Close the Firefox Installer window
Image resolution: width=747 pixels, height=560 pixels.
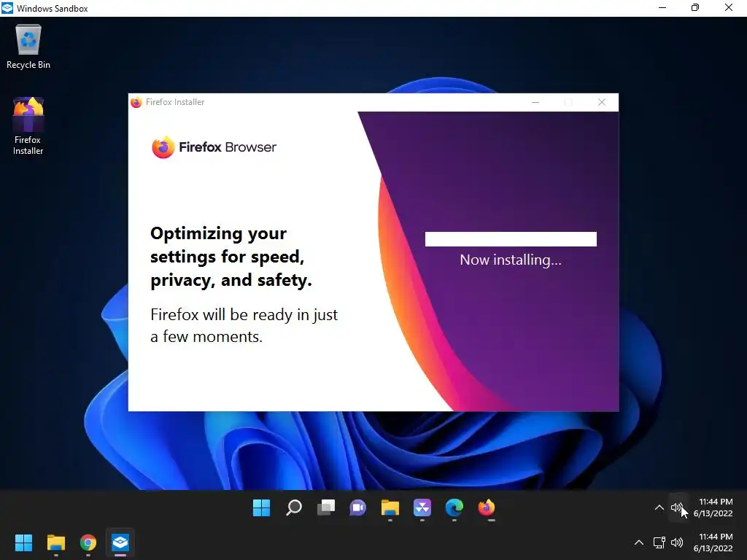click(x=602, y=102)
